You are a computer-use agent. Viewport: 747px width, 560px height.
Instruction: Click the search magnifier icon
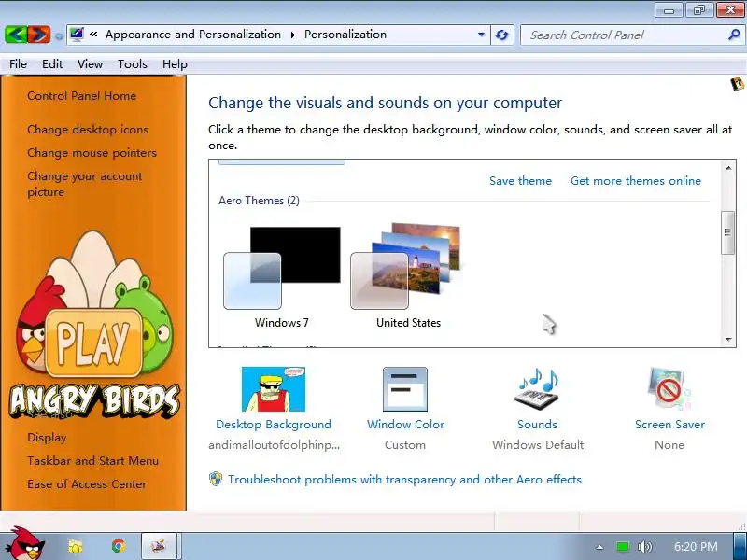pos(734,35)
